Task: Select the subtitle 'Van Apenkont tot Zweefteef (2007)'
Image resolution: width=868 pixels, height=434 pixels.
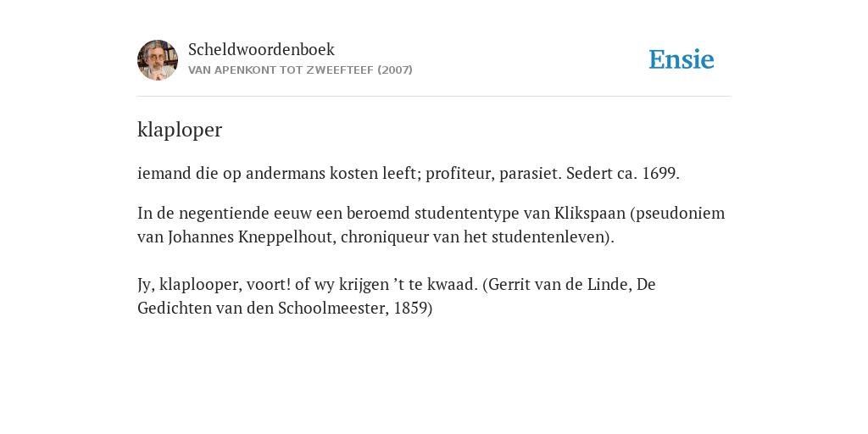Action: tap(300, 70)
